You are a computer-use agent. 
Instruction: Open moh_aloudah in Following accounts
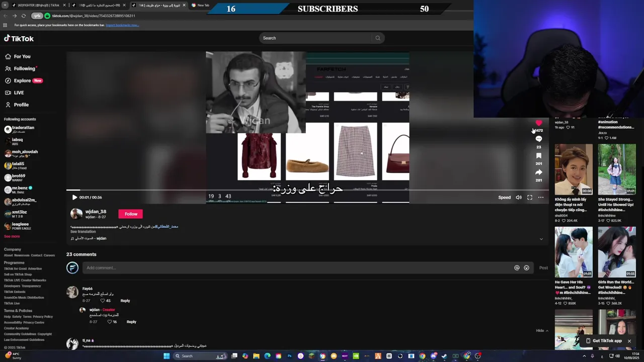pos(21,153)
